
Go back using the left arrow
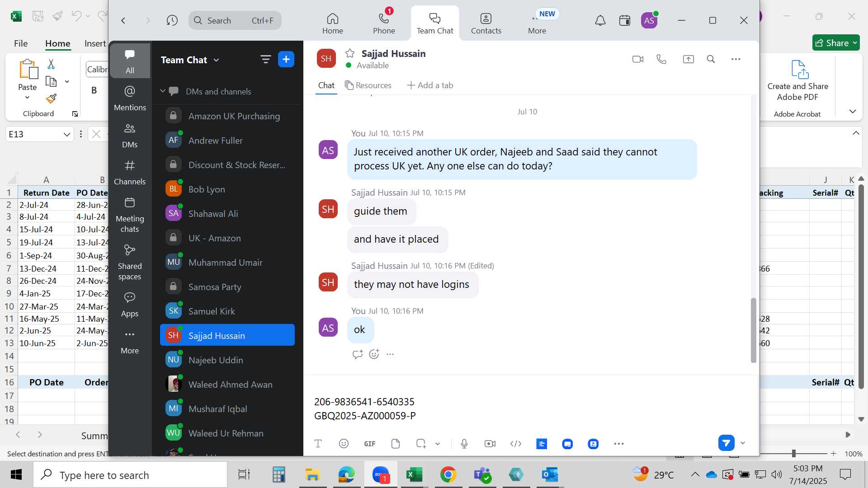click(x=123, y=20)
